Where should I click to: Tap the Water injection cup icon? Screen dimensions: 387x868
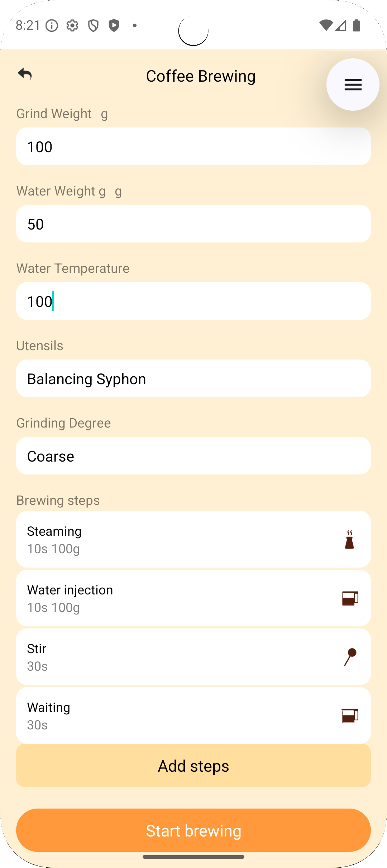(350, 598)
